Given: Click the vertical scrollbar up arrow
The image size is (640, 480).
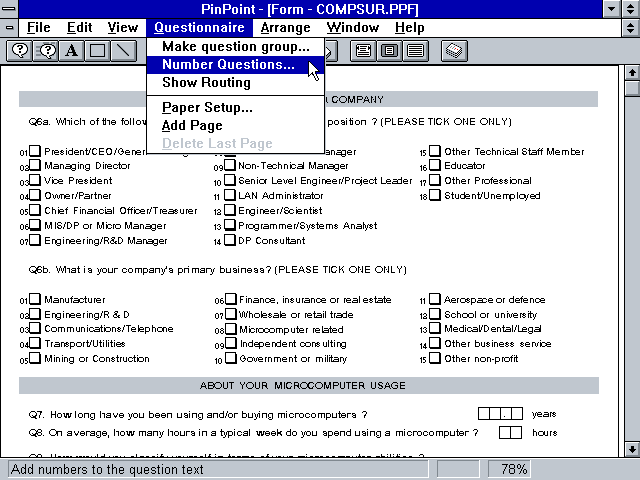Looking at the screenshot, I should pos(632,73).
